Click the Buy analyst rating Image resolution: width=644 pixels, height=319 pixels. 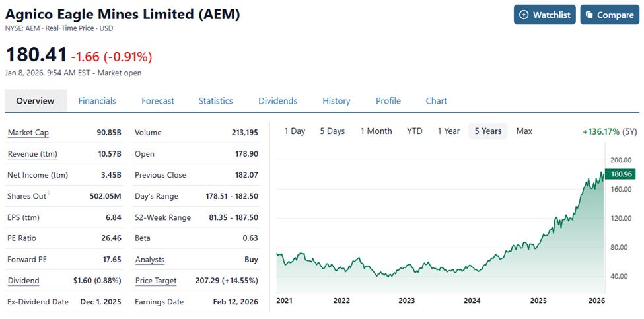click(252, 260)
